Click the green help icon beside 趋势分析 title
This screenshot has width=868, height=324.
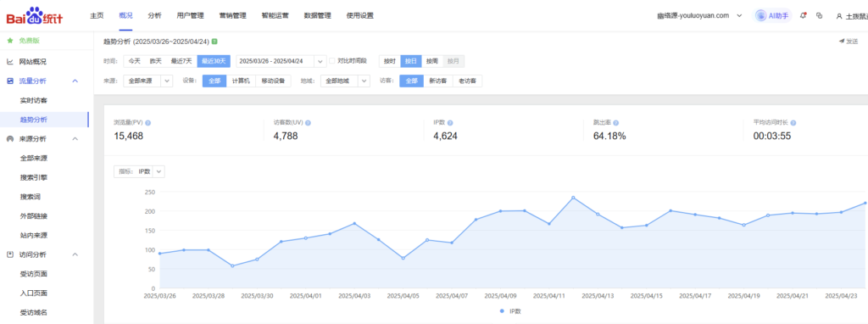(214, 41)
